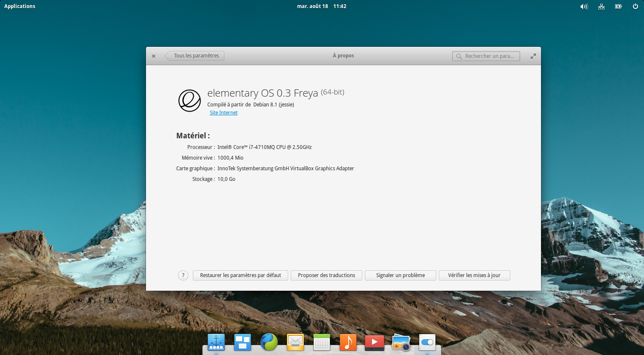Image resolution: width=644 pixels, height=355 pixels.
Task: Open the Applications menu
Action: tap(20, 6)
